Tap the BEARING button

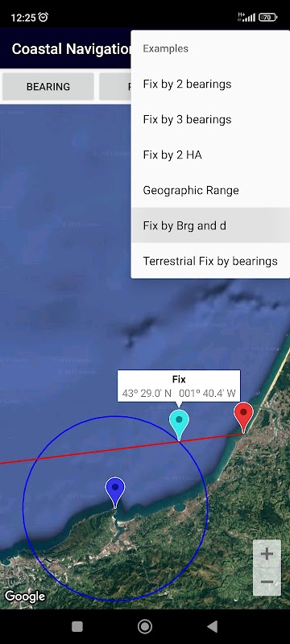coord(48,87)
